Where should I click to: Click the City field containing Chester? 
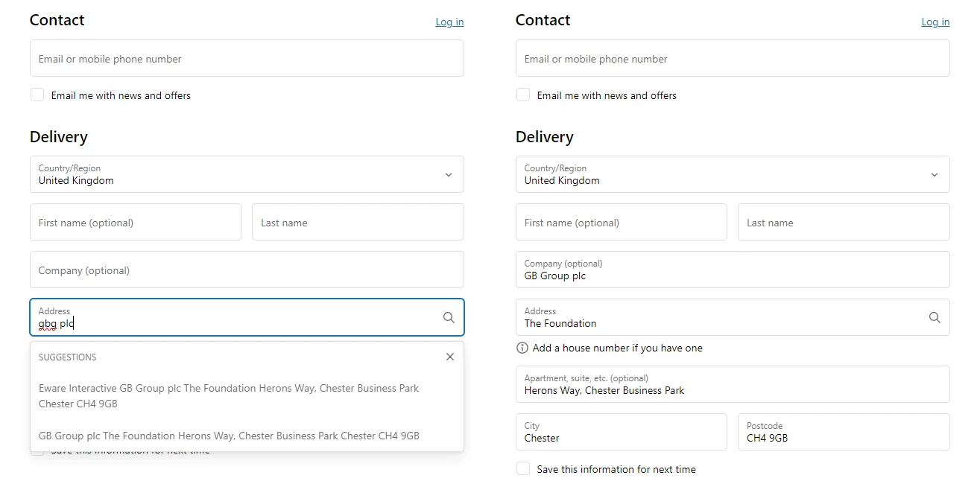tap(621, 432)
